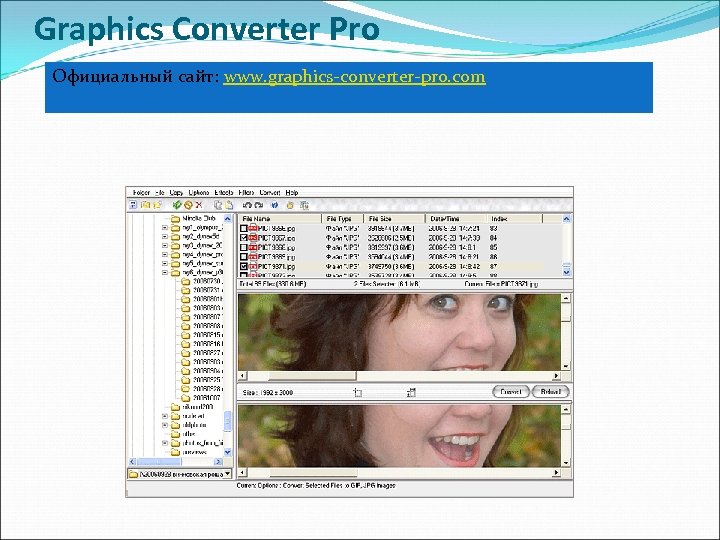Click the file list scroll down arrow
Screen dimensions: 720x540
[x=567, y=272]
